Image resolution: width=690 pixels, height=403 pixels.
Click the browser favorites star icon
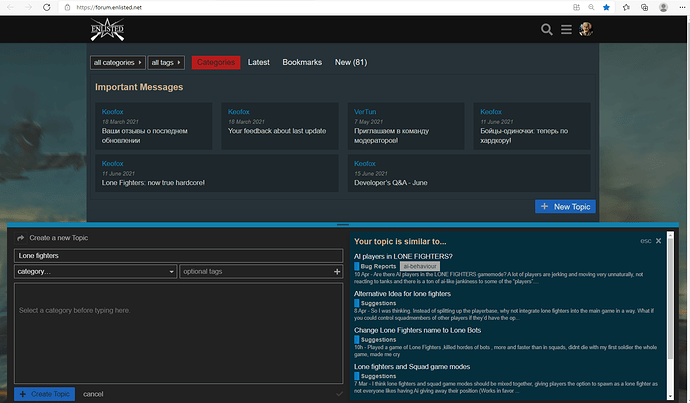pos(606,7)
